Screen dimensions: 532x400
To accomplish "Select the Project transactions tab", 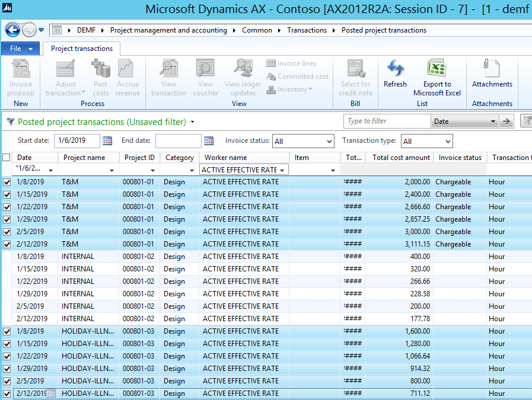I will pos(82,49).
